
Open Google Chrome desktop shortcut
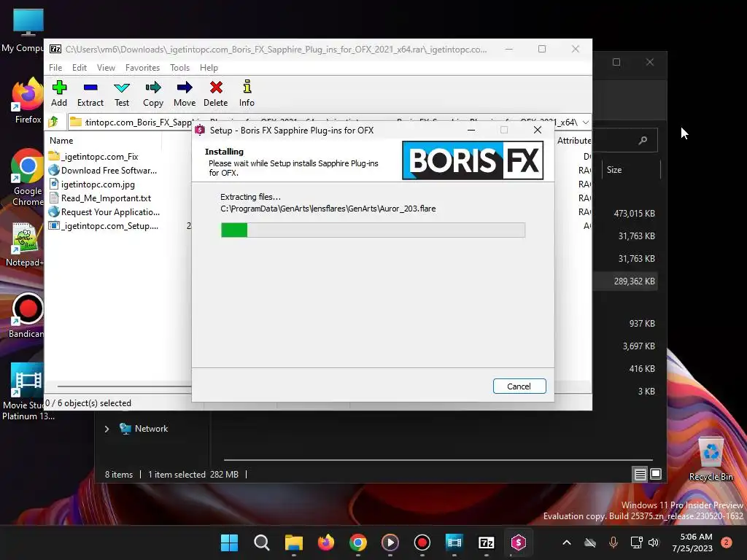[28, 178]
